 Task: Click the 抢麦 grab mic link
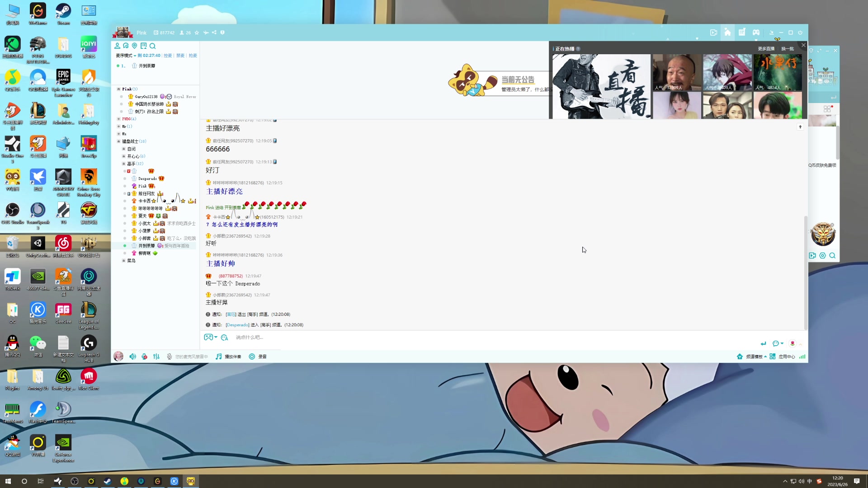click(193, 56)
